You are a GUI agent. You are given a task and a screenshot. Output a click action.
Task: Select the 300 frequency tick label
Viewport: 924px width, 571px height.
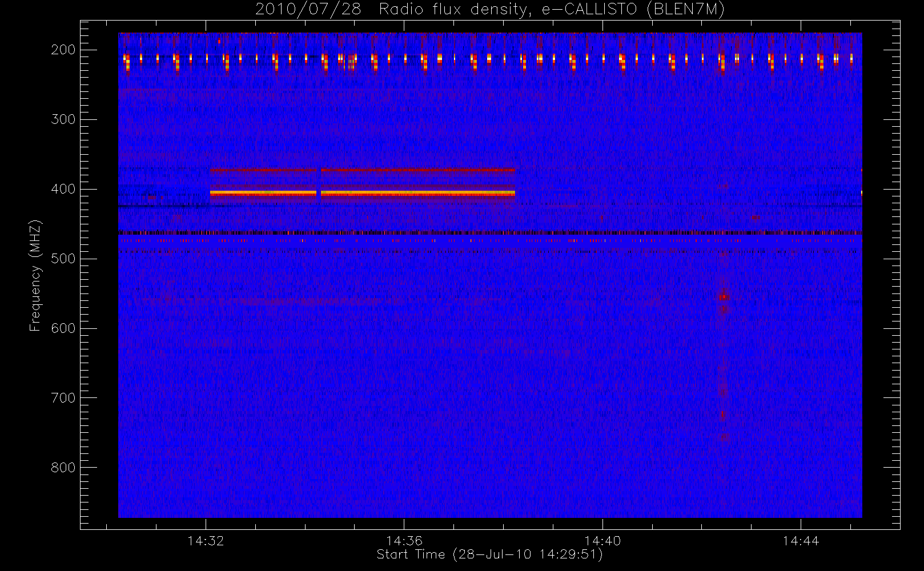[x=63, y=119]
